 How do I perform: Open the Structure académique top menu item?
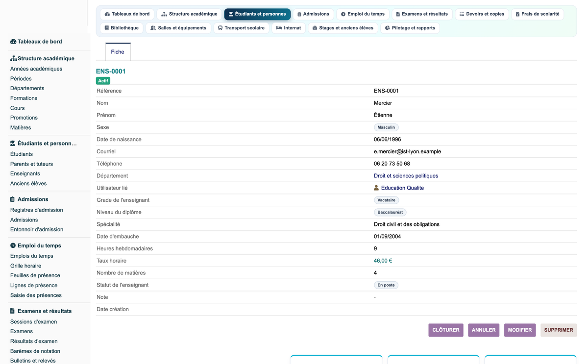(x=189, y=14)
